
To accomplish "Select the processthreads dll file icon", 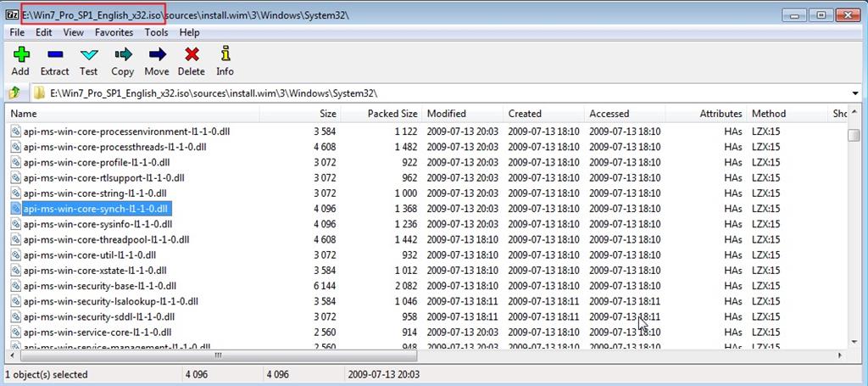I will coord(15,148).
